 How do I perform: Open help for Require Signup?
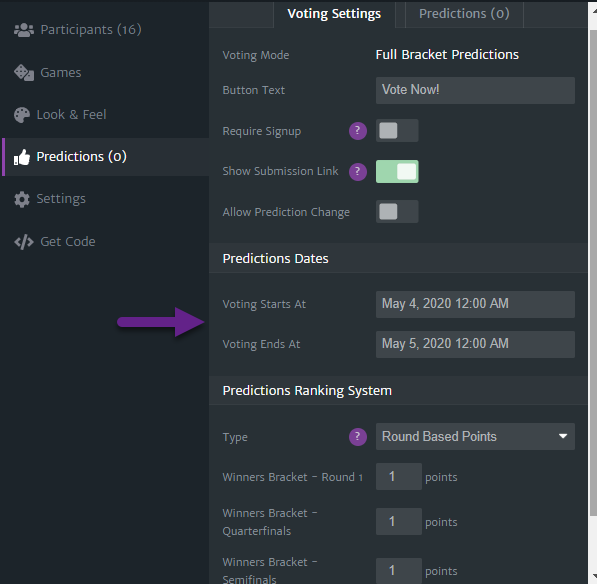pyautogui.click(x=358, y=131)
